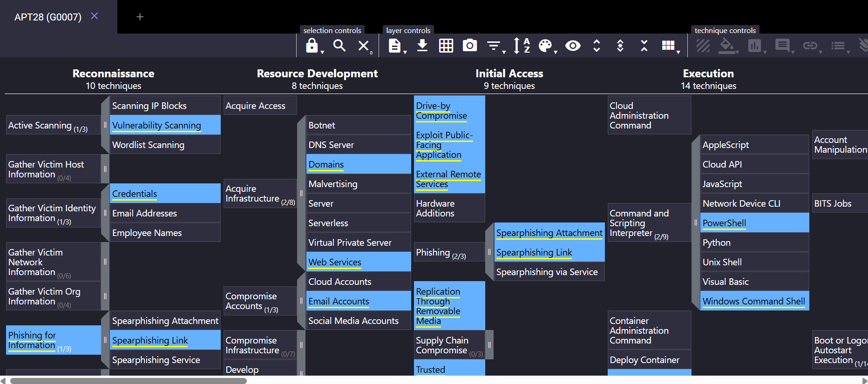The image size is (868, 384).
Task: Open the A-Z sorting control
Action: click(x=522, y=46)
